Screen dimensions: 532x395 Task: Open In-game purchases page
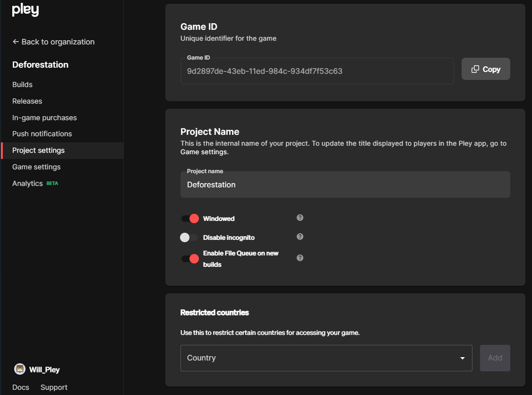pos(44,117)
